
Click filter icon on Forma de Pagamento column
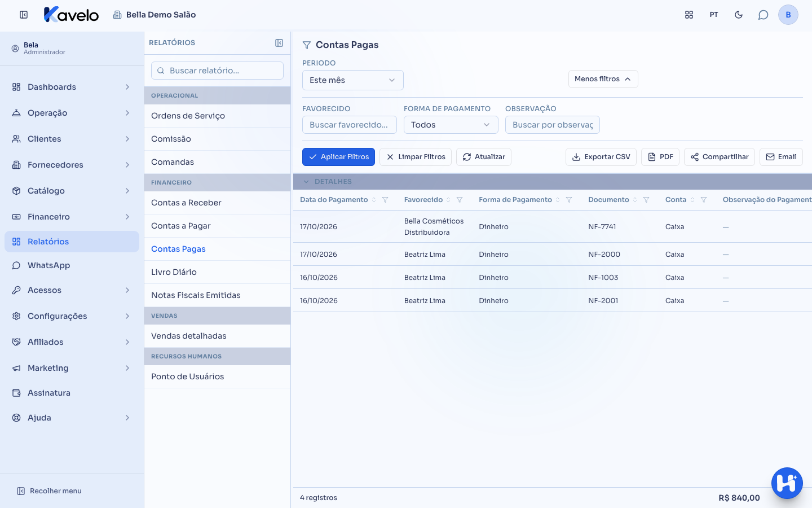tap(569, 200)
